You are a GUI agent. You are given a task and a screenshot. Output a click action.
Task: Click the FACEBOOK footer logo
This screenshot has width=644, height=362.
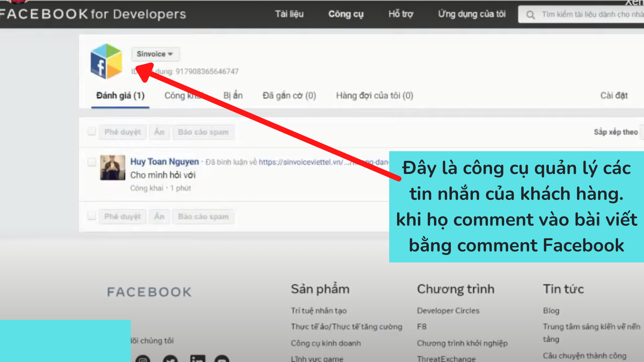149,292
